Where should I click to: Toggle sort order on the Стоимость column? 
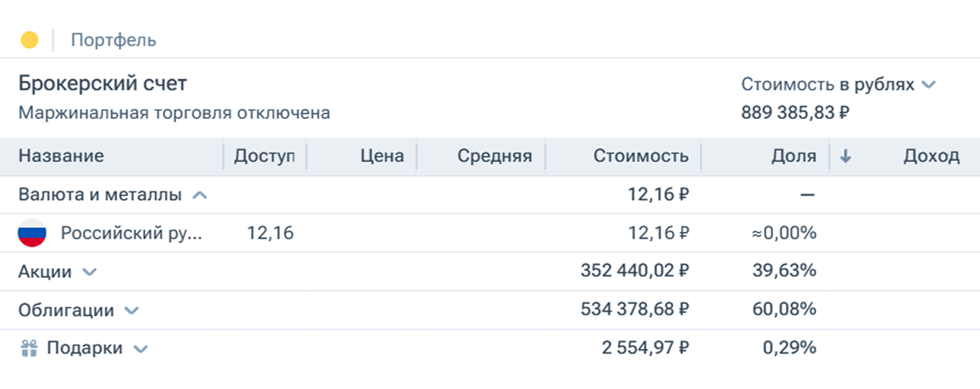pyautogui.click(x=641, y=155)
